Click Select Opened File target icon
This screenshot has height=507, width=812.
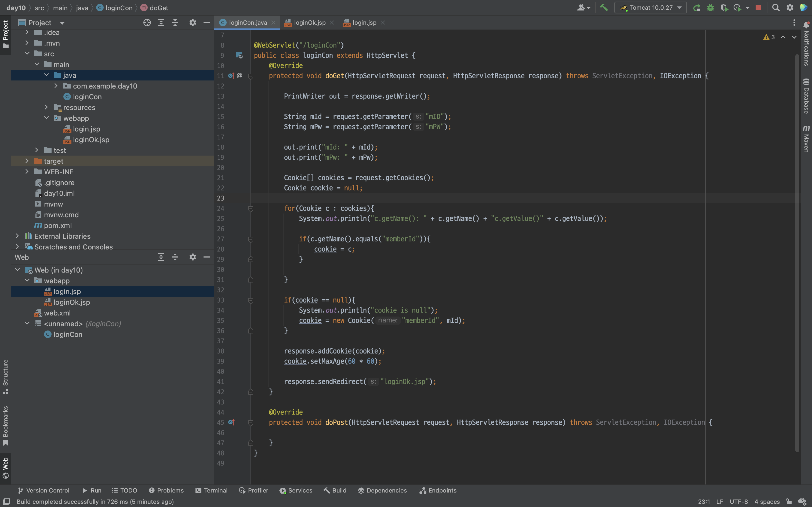click(x=147, y=23)
